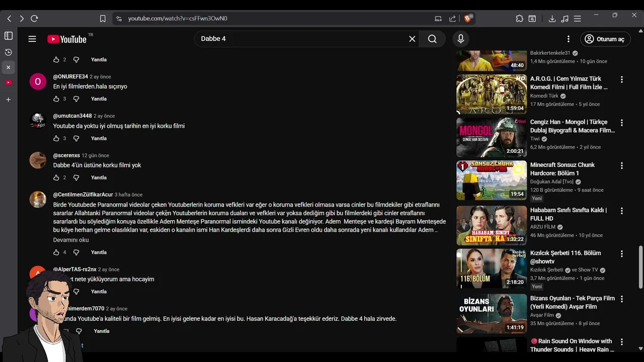Open Cengiz Han Mongol video thumbnail

(492, 138)
